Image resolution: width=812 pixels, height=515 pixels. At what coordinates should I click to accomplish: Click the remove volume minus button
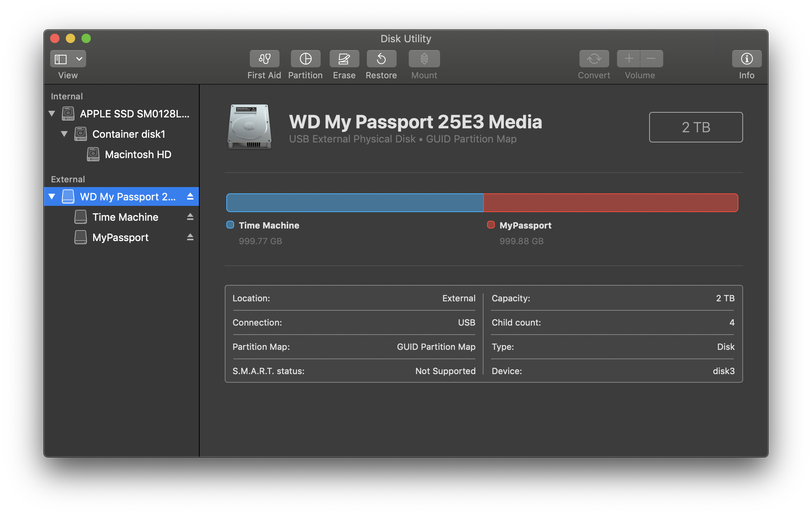coord(651,59)
